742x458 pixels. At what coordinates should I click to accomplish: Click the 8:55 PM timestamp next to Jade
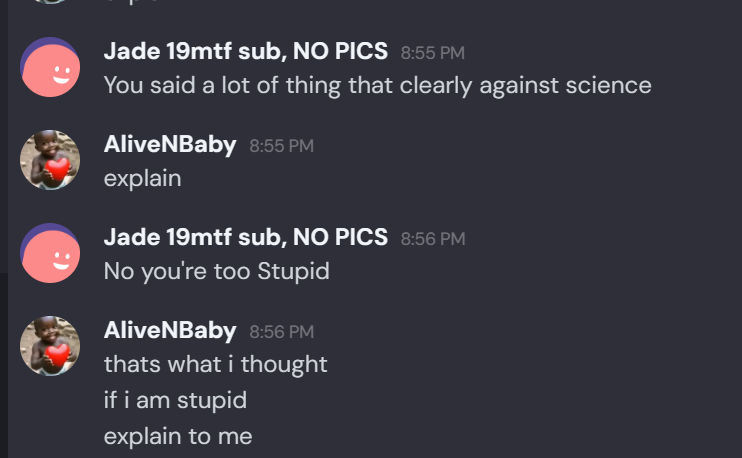[x=432, y=53]
